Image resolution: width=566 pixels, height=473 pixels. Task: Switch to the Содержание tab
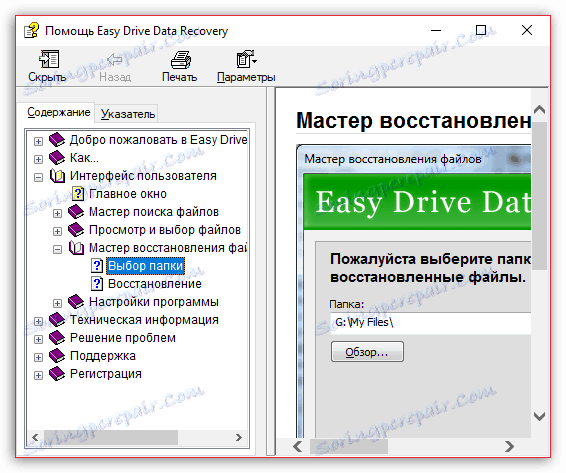click(58, 112)
